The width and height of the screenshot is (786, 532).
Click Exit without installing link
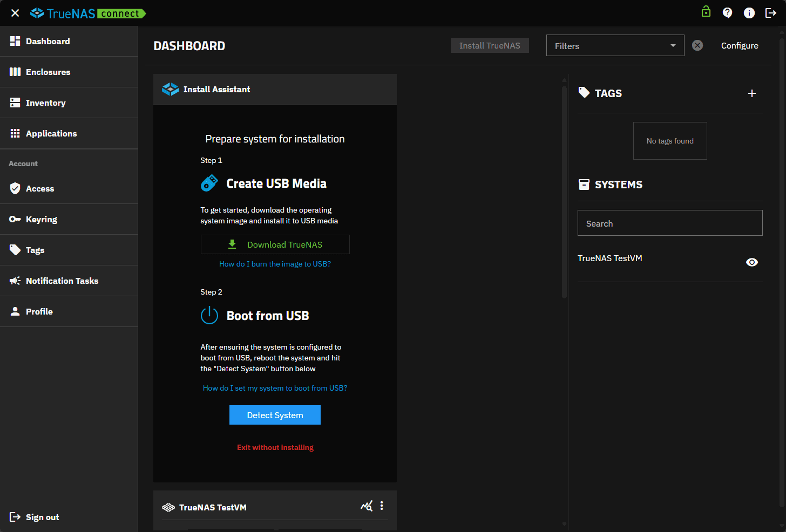pyautogui.click(x=275, y=447)
